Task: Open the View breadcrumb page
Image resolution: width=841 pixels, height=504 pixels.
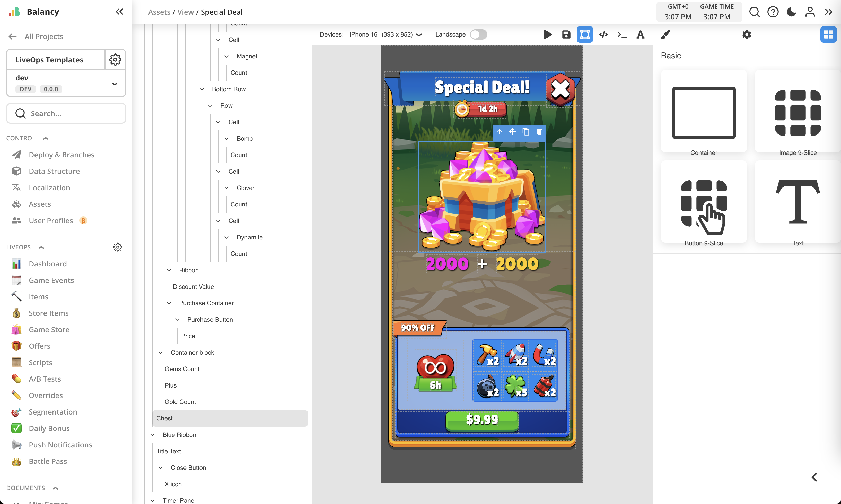Action: point(185,12)
